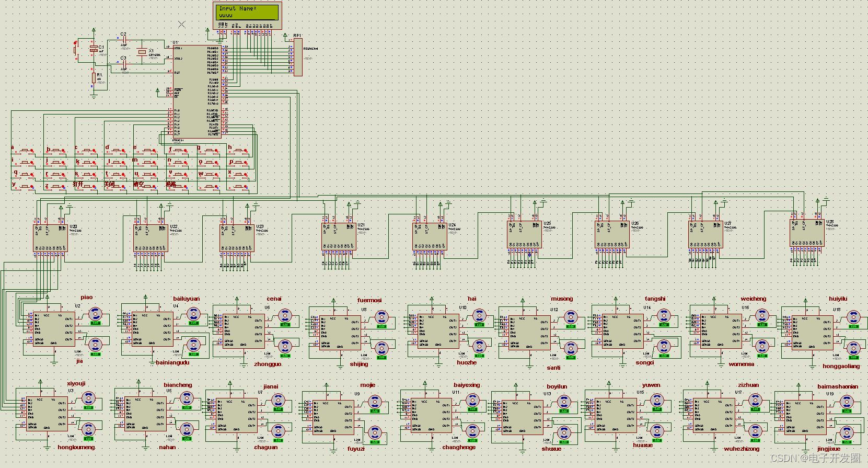The image size is (868, 468).
Task: Click the motor labeled boyilun
Action: coord(563,402)
